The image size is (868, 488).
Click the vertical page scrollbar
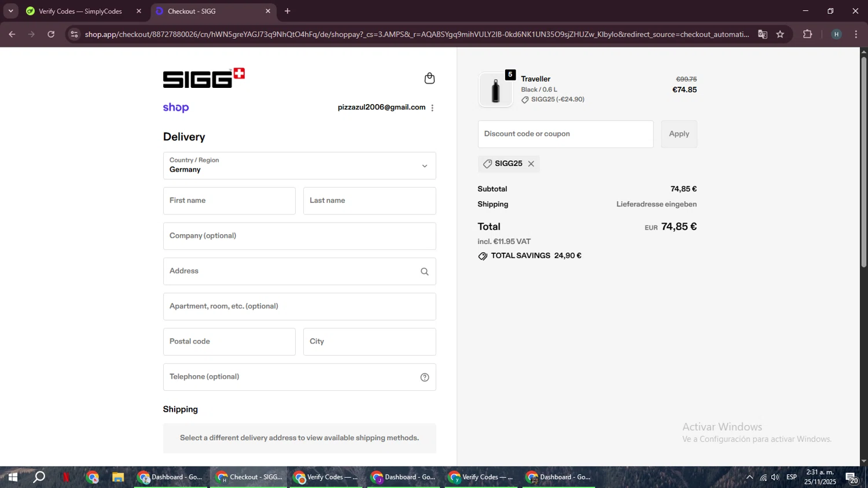(864, 162)
